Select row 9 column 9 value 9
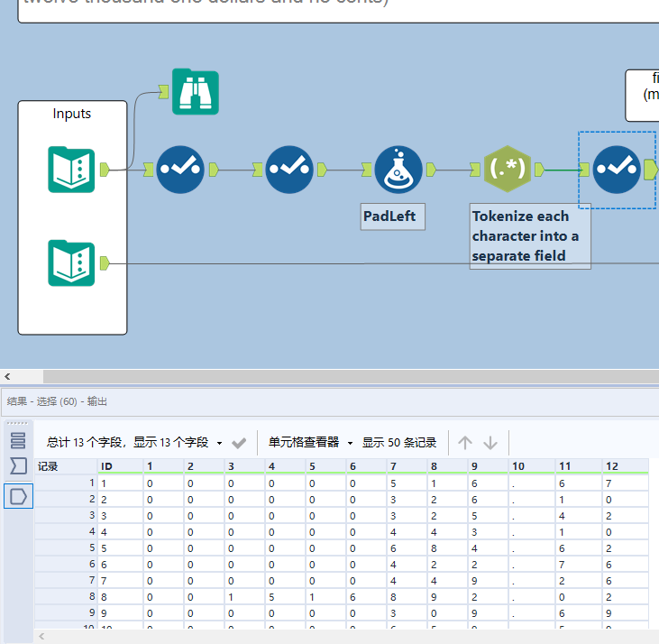This screenshot has width=659, height=644. 488,613
